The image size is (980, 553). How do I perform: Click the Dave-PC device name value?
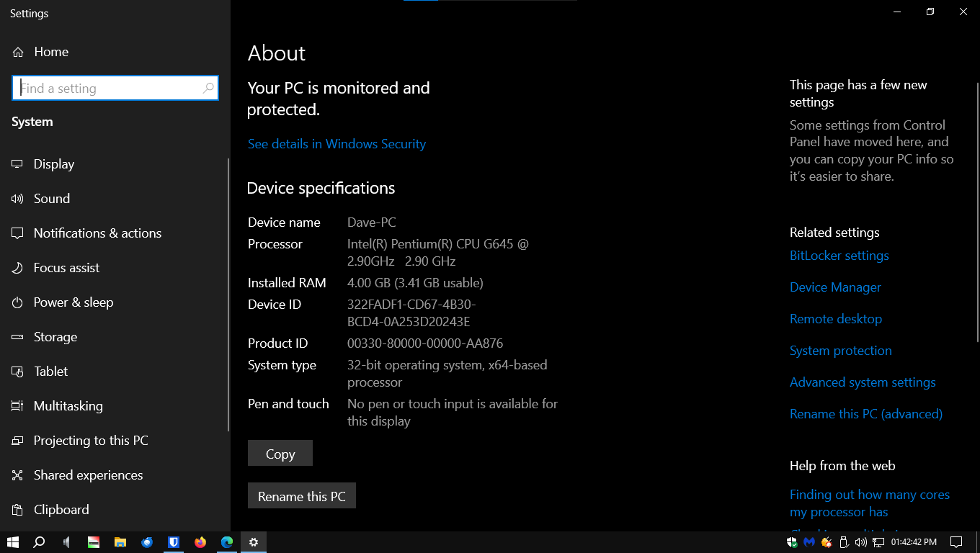pyautogui.click(x=371, y=222)
